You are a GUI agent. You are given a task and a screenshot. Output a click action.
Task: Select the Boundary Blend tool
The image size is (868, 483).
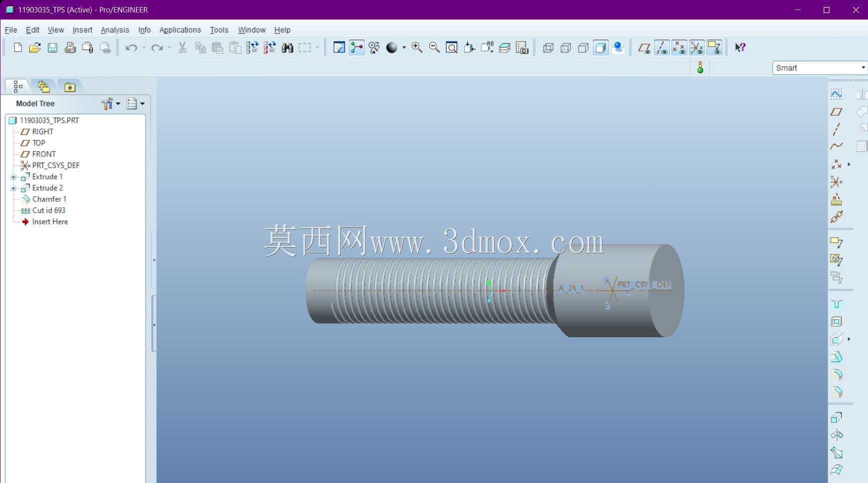pos(837,470)
